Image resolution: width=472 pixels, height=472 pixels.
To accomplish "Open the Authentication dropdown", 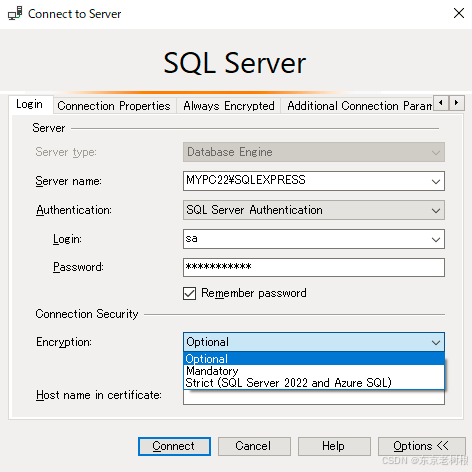I will tap(314, 210).
